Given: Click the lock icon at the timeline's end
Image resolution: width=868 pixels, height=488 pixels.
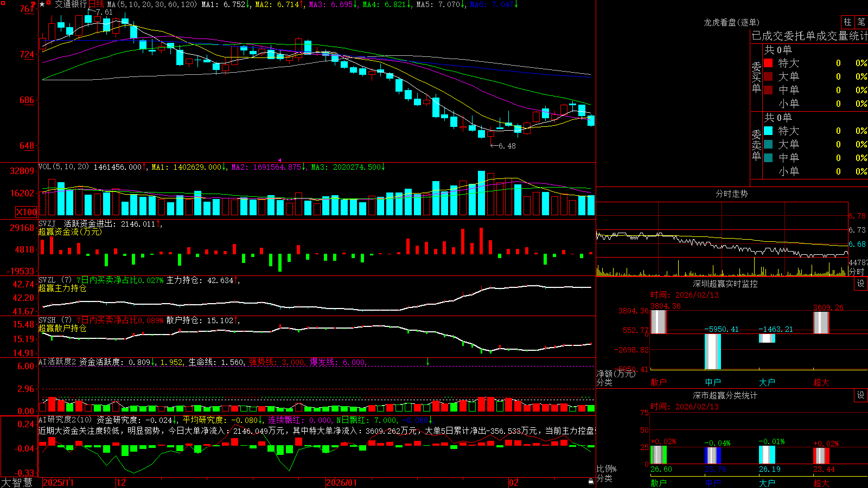Looking at the screenshot, I should tap(591, 481).
